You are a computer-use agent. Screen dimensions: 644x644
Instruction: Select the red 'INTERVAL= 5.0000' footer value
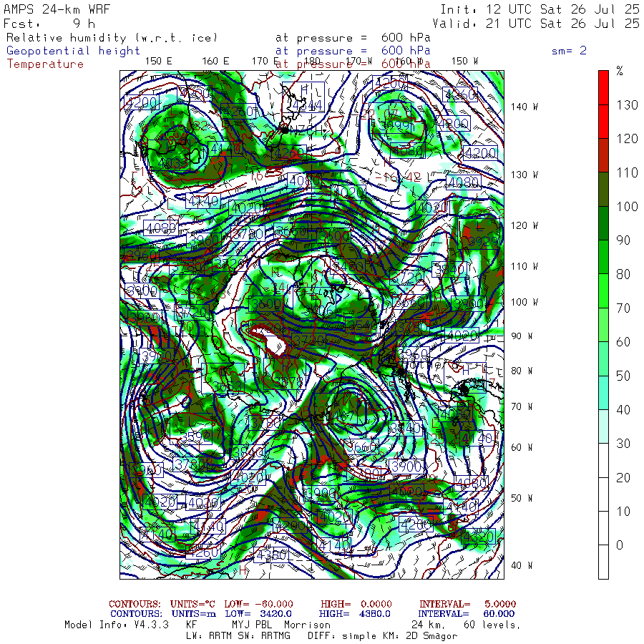pyautogui.click(x=468, y=604)
